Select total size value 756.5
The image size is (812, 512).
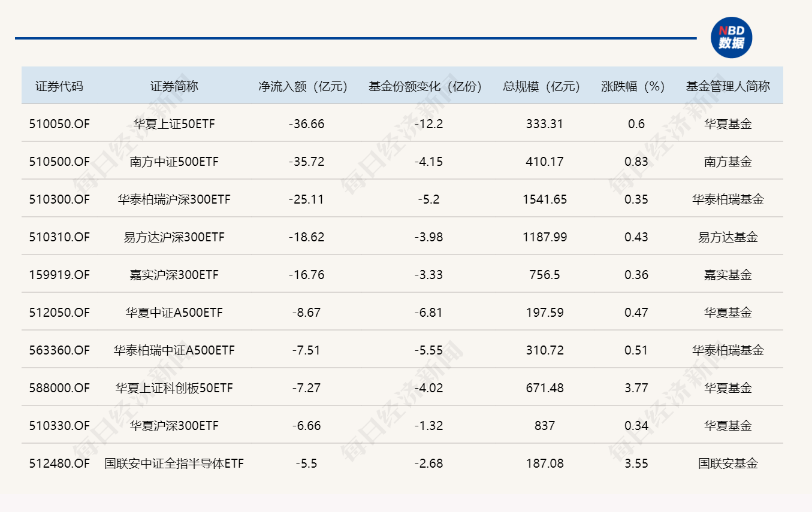[545, 275]
